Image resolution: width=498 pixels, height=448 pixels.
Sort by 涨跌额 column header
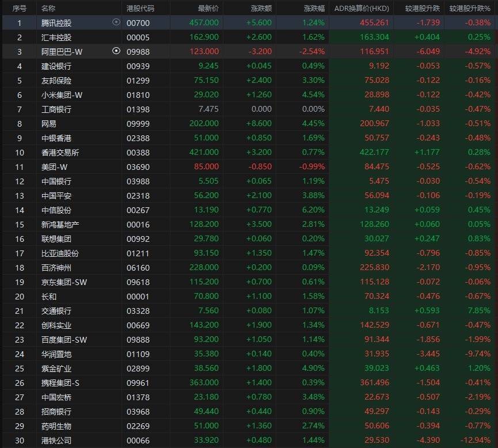[x=261, y=9]
